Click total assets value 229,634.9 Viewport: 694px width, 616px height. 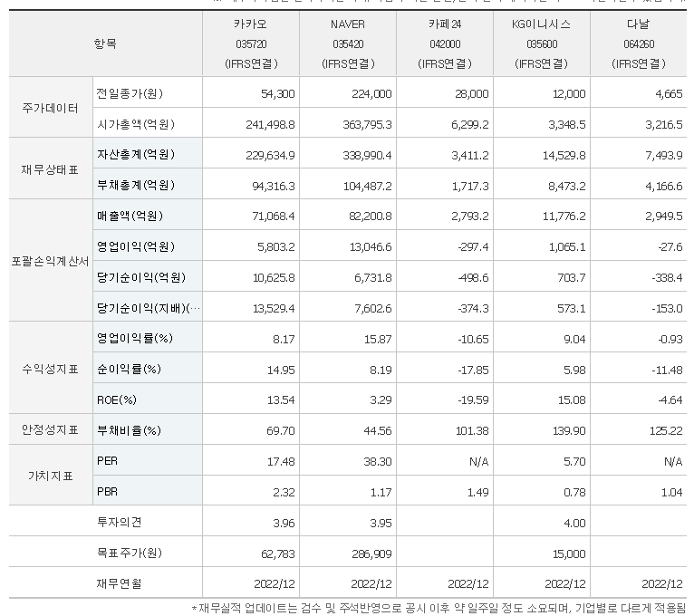270,155
